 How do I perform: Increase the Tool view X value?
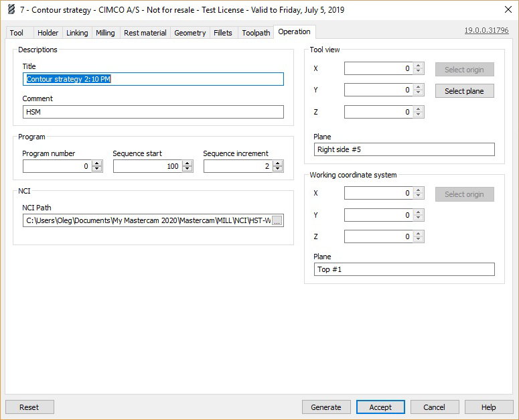[x=419, y=66]
